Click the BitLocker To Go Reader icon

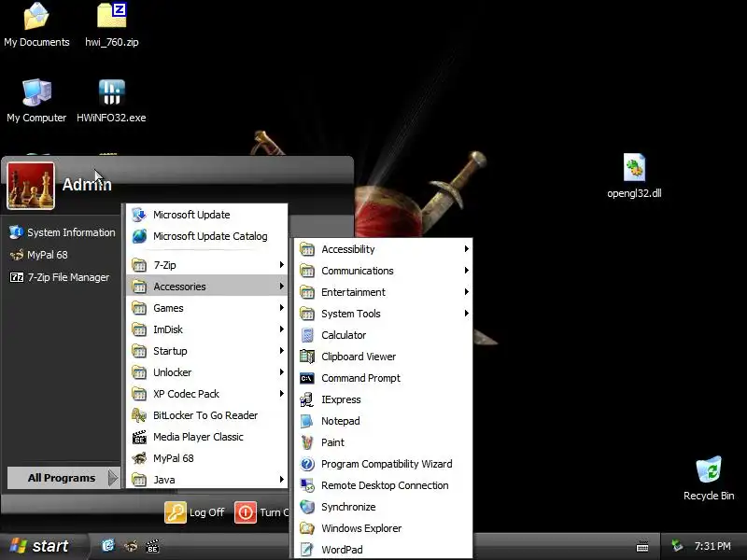139,415
